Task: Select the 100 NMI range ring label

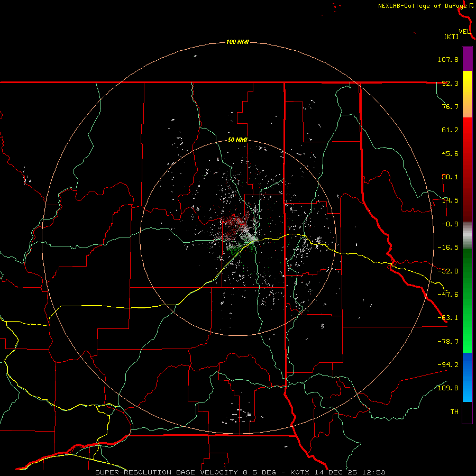Action: 237,42
